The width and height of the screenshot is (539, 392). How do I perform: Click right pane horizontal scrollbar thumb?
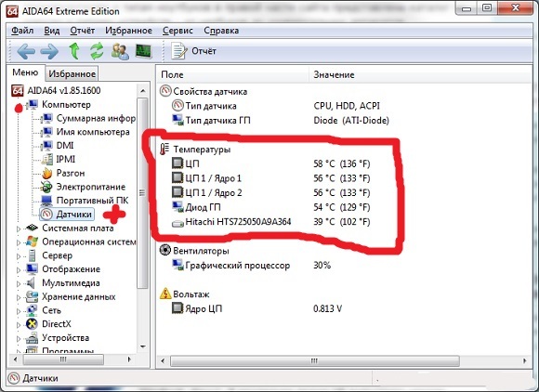[314, 361]
